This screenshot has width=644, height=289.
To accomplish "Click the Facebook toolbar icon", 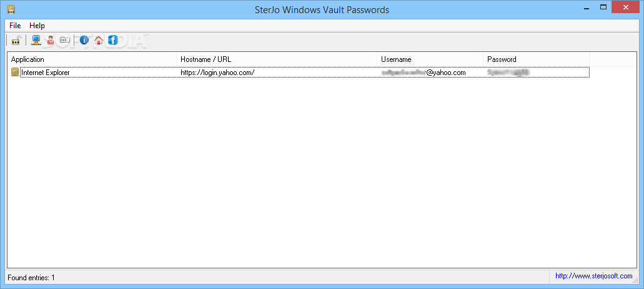I will click(113, 40).
